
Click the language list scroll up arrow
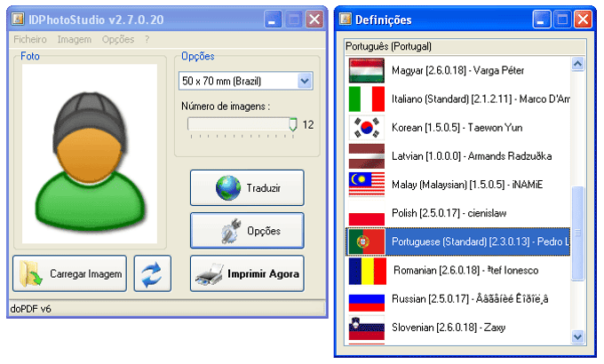tap(577, 64)
